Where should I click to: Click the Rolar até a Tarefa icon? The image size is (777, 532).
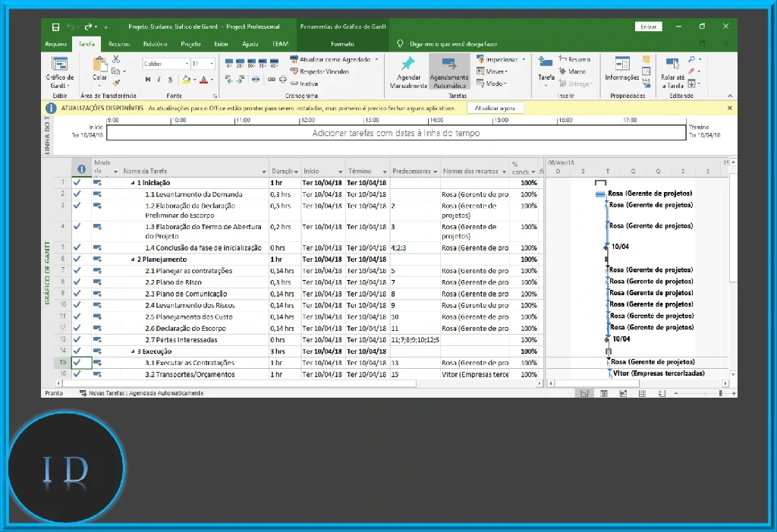click(x=673, y=64)
